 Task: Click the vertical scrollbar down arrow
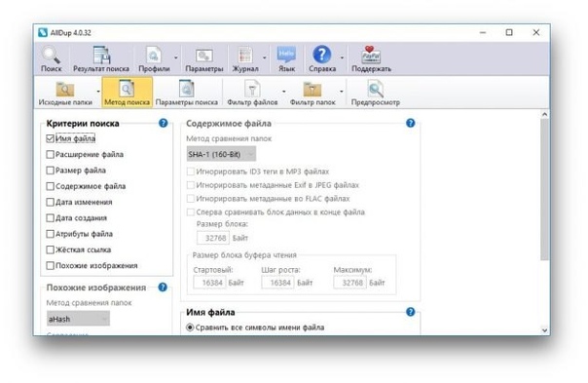click(x=544, y=330)
